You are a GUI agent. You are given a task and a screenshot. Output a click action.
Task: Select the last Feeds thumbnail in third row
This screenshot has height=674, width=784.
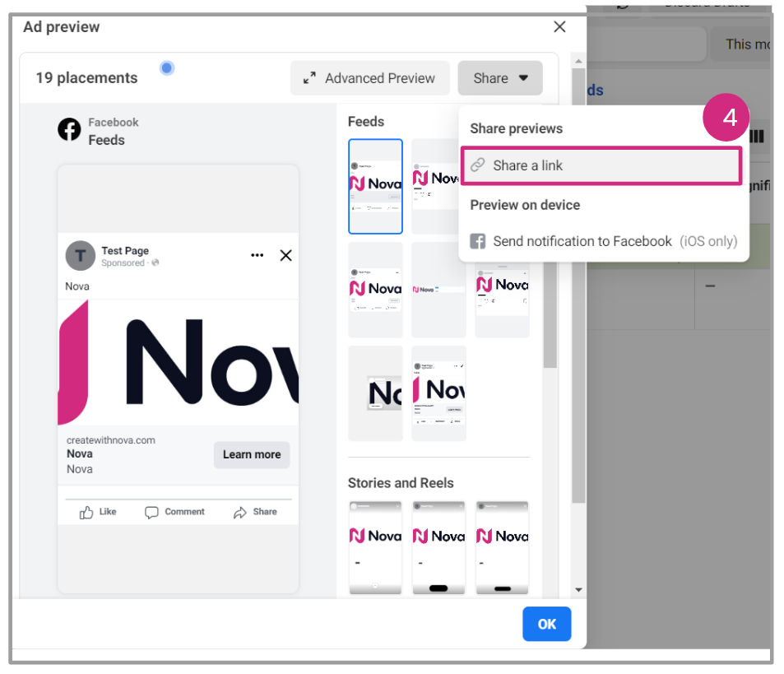[438, 393]
